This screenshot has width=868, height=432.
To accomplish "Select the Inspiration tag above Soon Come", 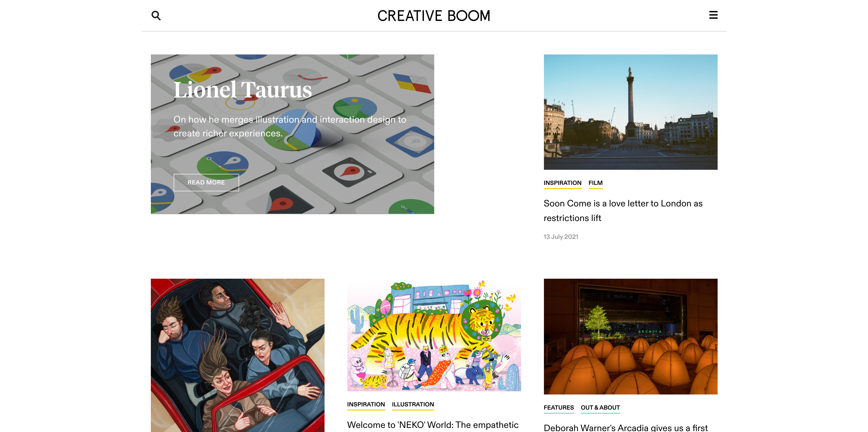I will tap(562, 183).
